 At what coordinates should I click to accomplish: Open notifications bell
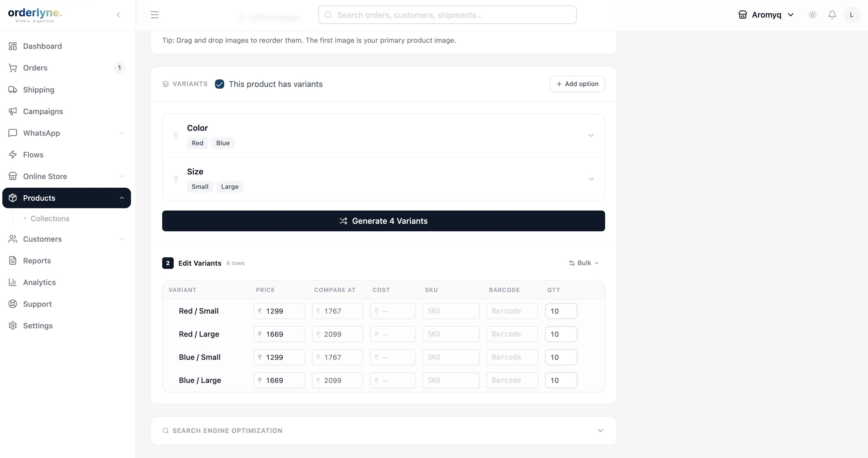coord(832,15)
